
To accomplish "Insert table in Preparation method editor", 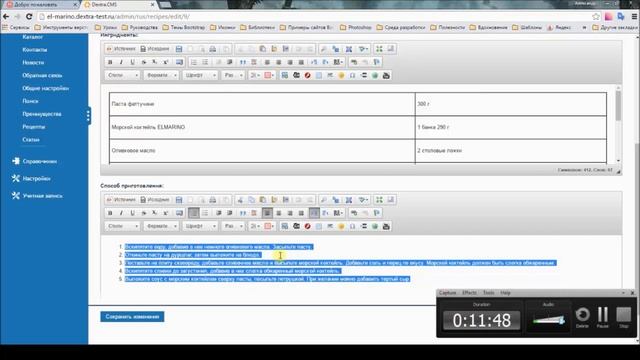I will click(x=319, y=226).
